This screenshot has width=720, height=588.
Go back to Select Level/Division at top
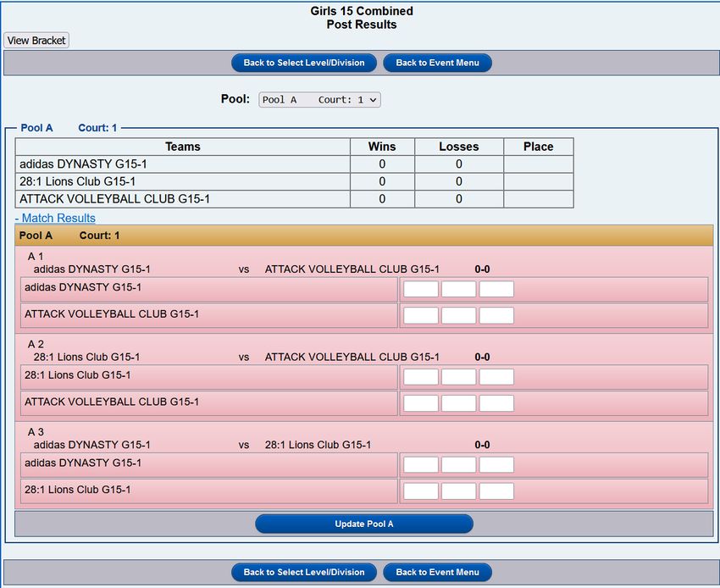(304, 63)
